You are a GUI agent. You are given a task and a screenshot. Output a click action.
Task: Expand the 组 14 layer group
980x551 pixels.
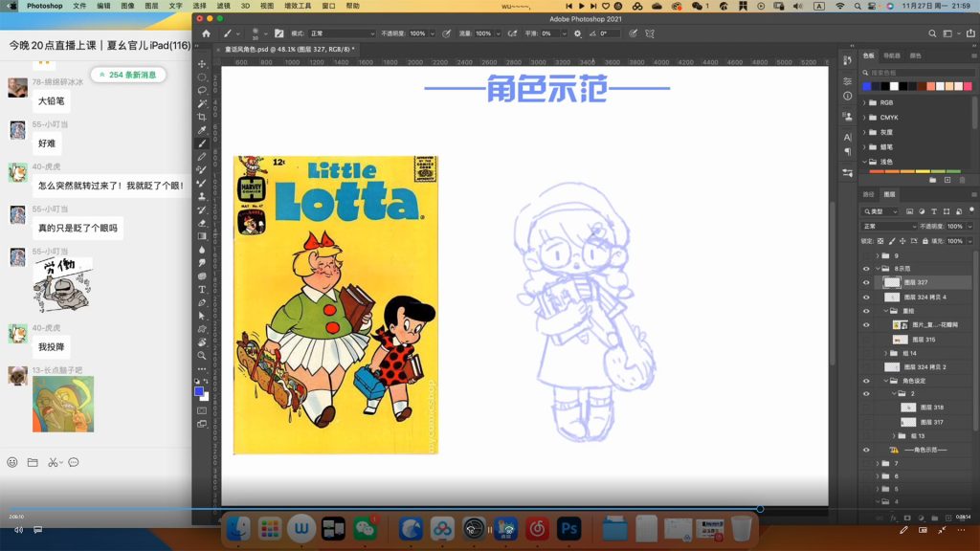tap(887, 353)
